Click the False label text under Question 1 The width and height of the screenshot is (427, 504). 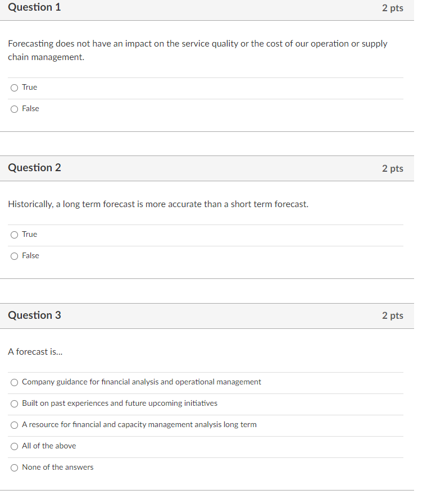[x=31, y=108]
